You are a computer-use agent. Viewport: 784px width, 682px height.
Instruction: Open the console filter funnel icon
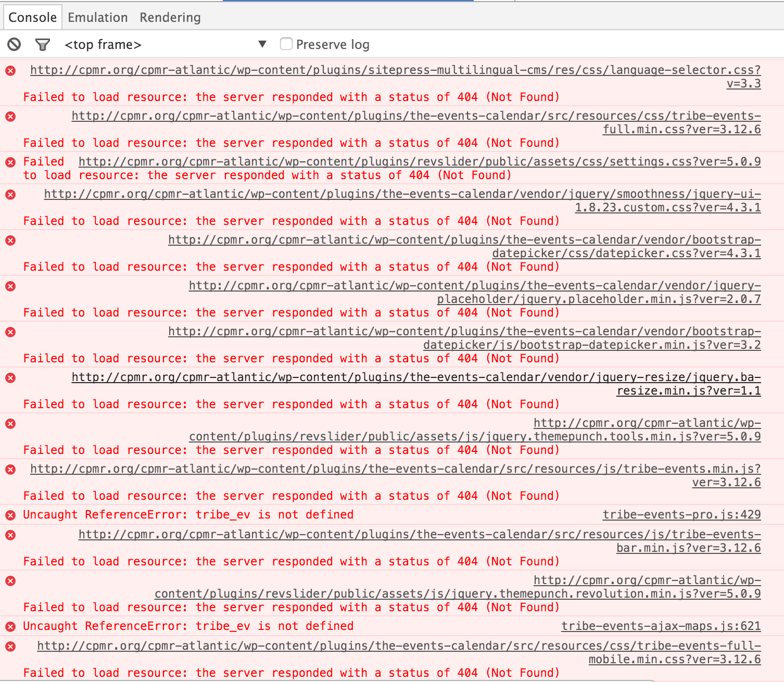point(42,45)
